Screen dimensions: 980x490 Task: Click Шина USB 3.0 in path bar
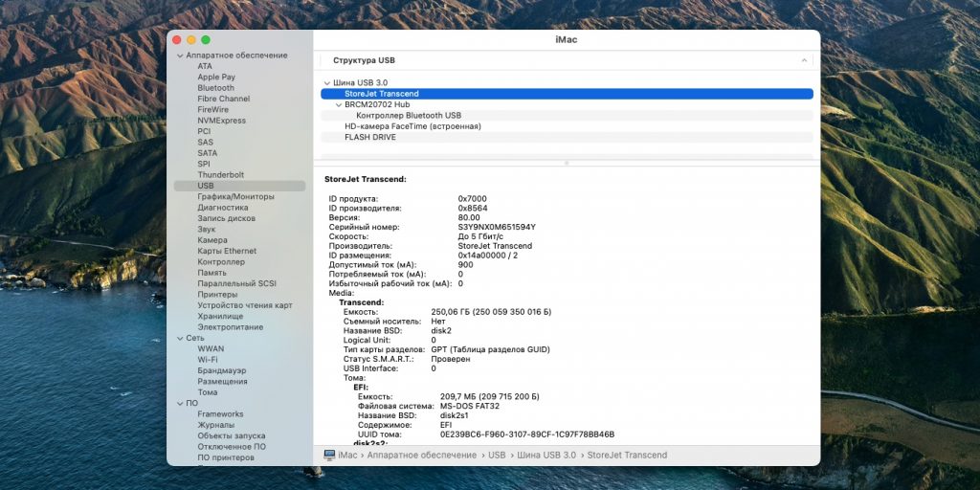pos(546,456)
